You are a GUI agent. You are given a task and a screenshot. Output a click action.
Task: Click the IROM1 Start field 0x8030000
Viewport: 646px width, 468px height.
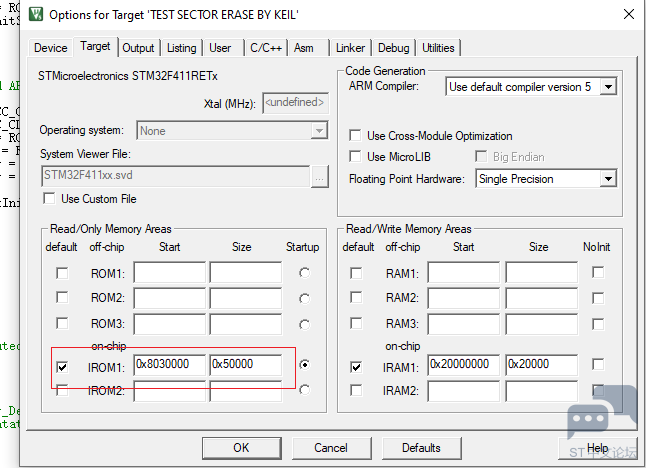pos(170,365)
